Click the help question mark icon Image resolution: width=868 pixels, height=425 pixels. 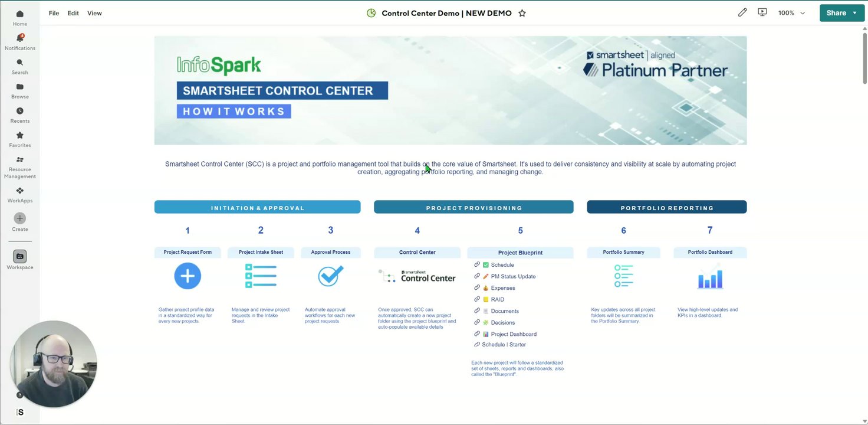[19, 395]
